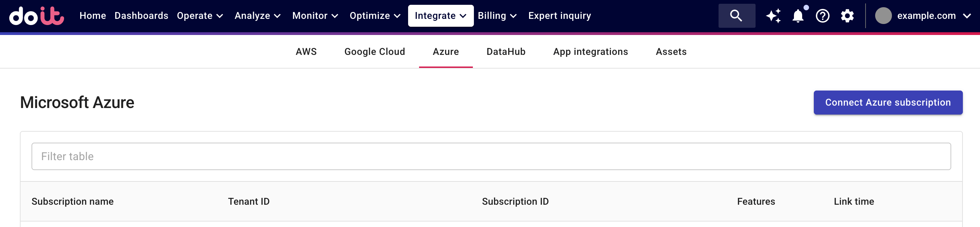
Task: Expand the Analyze menu
Action: click(258, 16)
